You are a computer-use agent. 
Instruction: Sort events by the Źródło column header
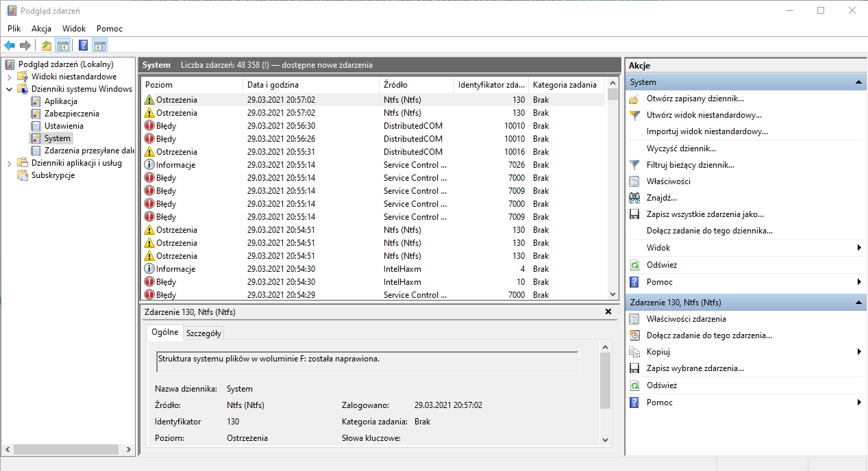(396, 85)
